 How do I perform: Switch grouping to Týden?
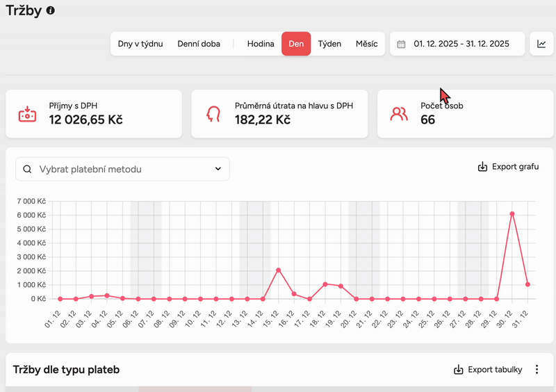[x=329, y=44]
